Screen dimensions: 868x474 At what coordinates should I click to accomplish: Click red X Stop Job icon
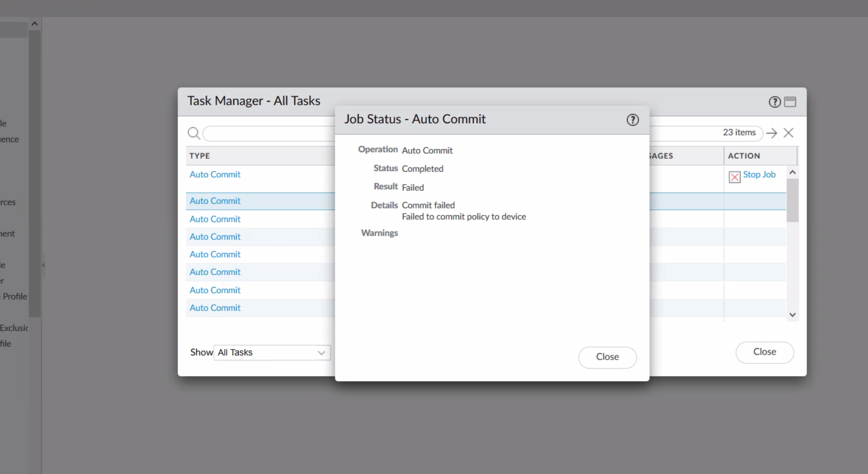click(734, 177)
